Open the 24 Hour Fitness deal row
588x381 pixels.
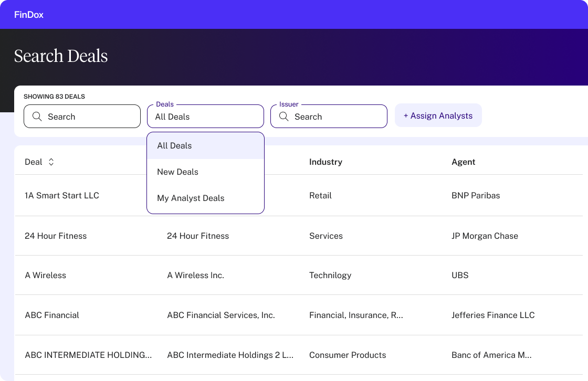56,236
